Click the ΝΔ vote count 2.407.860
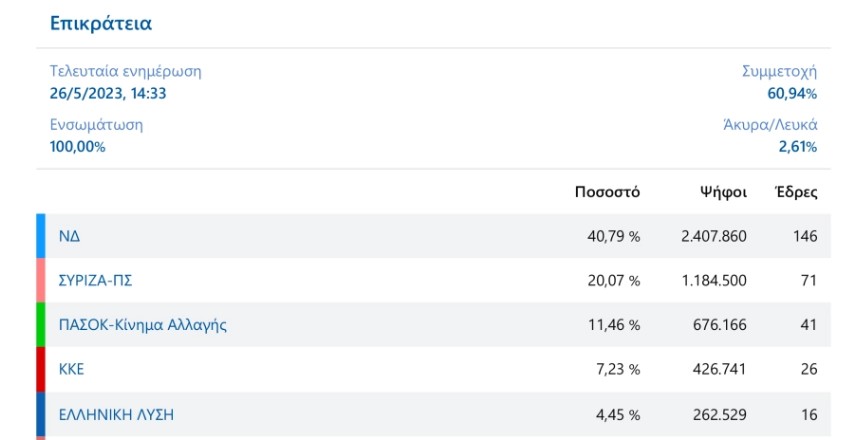 713,236
